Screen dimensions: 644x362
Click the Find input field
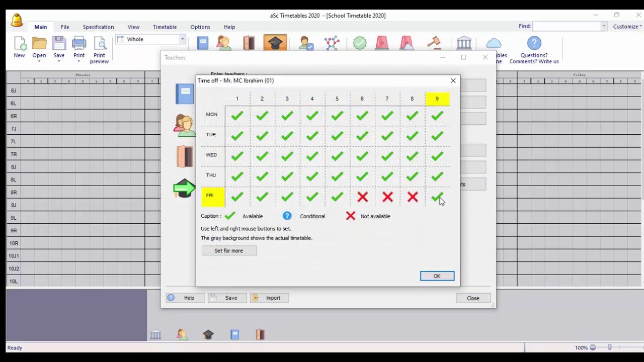point(566,26)
